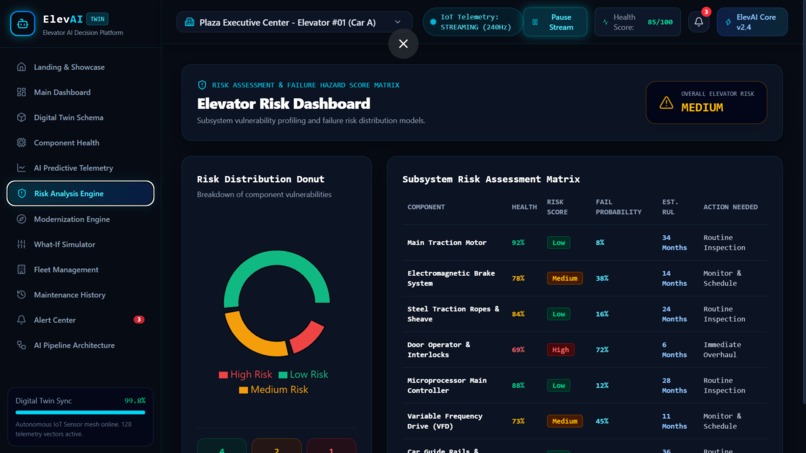Click the shield icon beside Risk Assessment heading
Viewport: 806px width, 453px height.
coord(202,85)
